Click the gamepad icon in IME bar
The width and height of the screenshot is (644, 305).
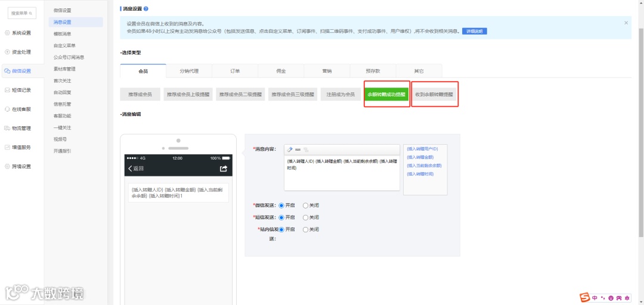(x=619, y=298)
